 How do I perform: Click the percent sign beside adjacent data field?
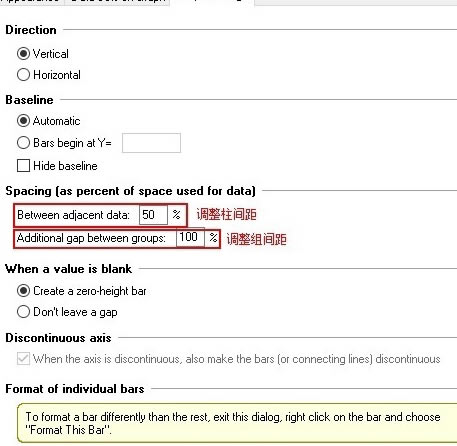176,215
